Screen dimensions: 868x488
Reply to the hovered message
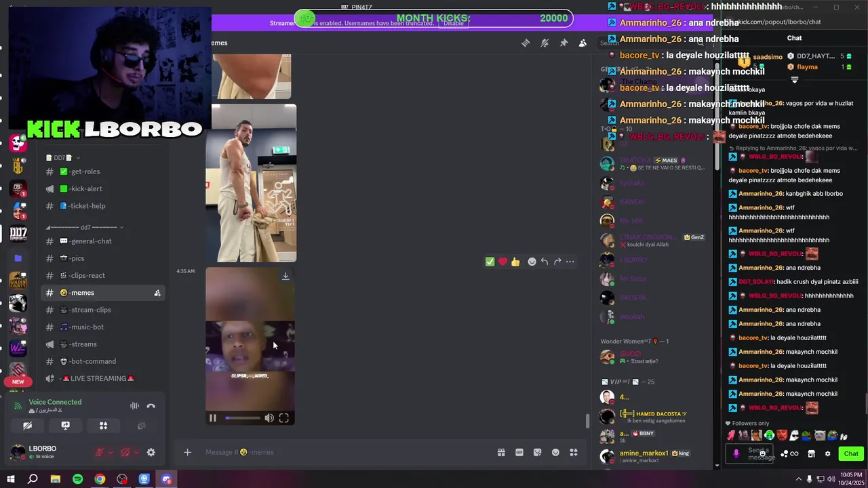(545, 262)
